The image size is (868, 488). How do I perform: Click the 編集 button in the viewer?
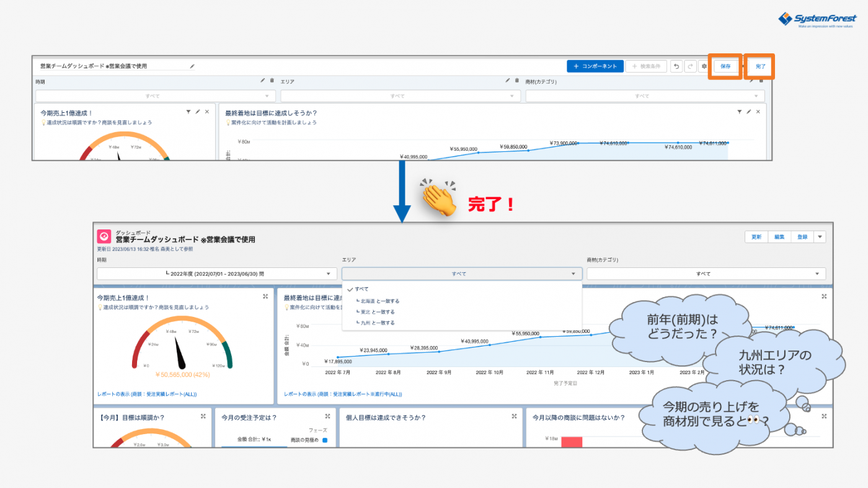click(x=779, y=237)
